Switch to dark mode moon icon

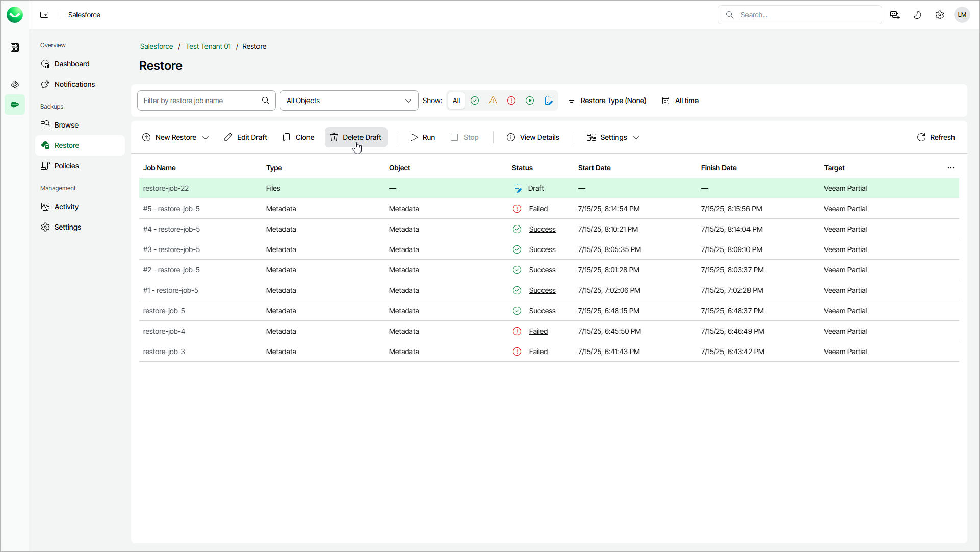[917, 15]
